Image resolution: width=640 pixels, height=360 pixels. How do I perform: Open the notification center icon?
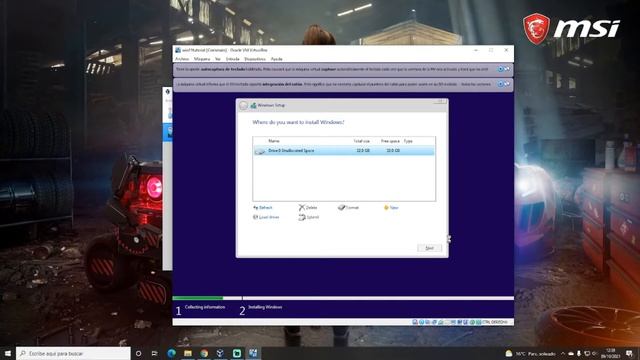[629, 353]
